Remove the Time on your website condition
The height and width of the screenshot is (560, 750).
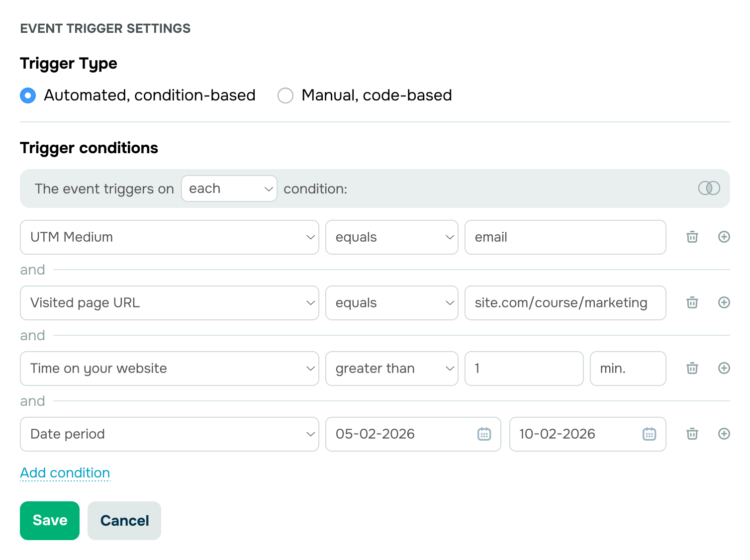click(692, 369)
